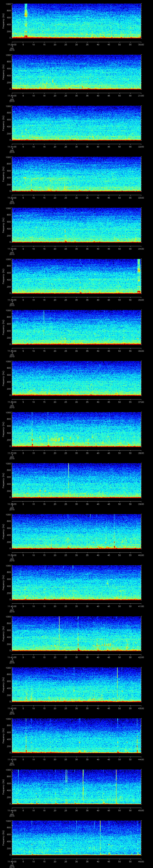Image resolution: width=153 pixels, height=868 pixels.
Task: Select the spectrogram panel starting at 11:30:00
Action: [x=77, y=72]
